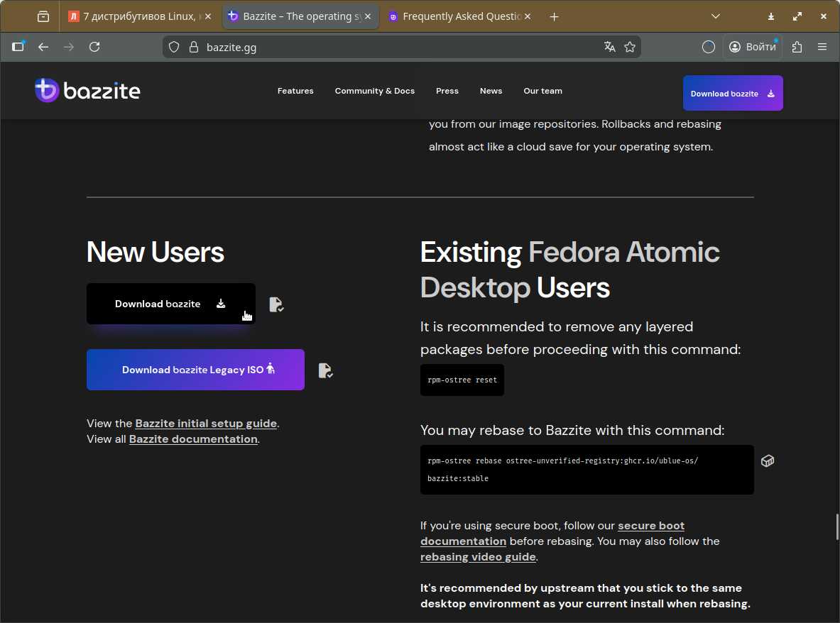Copy the rebase command with copy icon
The image size is (840, 623).
pos(767,461)
